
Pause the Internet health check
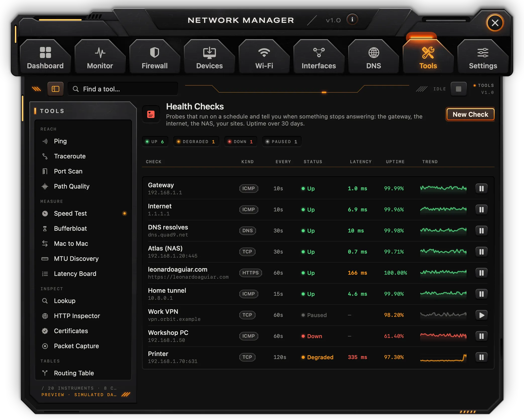(481, 210)
